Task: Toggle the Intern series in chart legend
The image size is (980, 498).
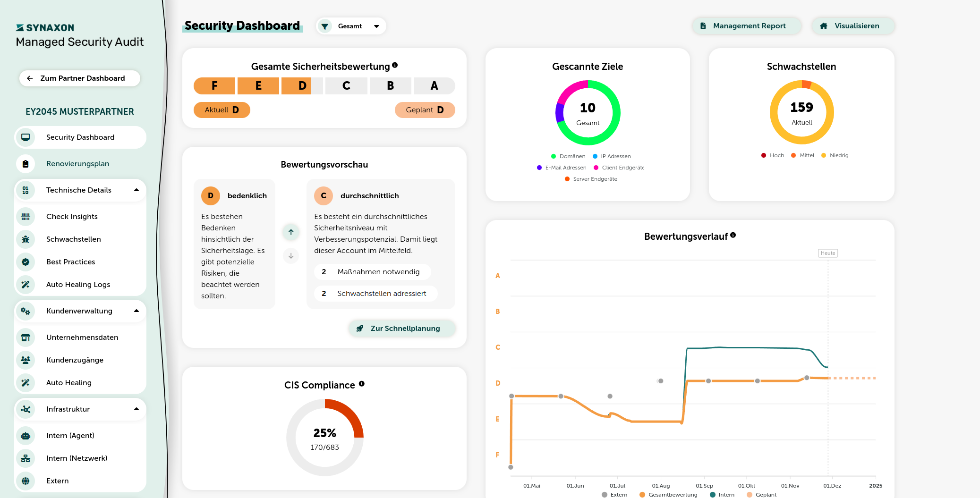Action: point(722,495)
